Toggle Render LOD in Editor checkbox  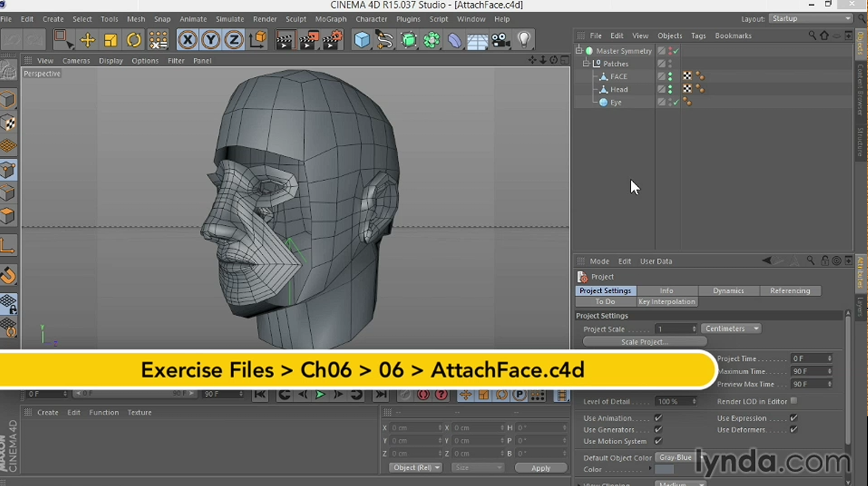point(794,401)
